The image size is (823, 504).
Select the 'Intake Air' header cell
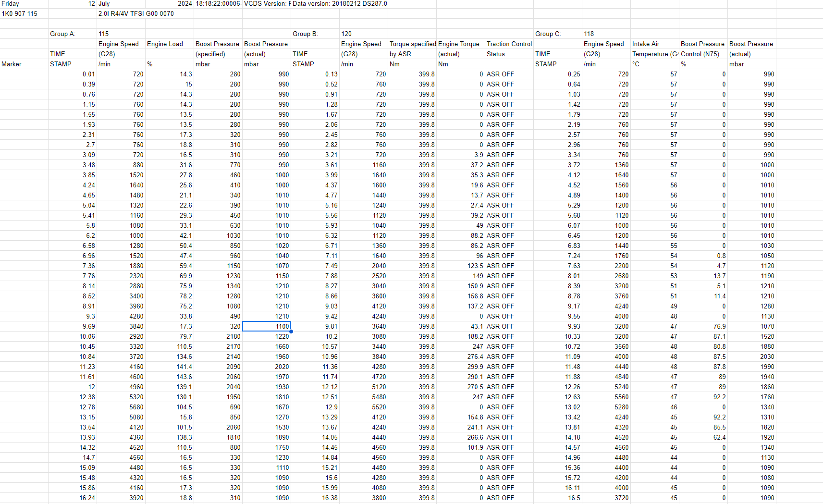click(655, 44)
